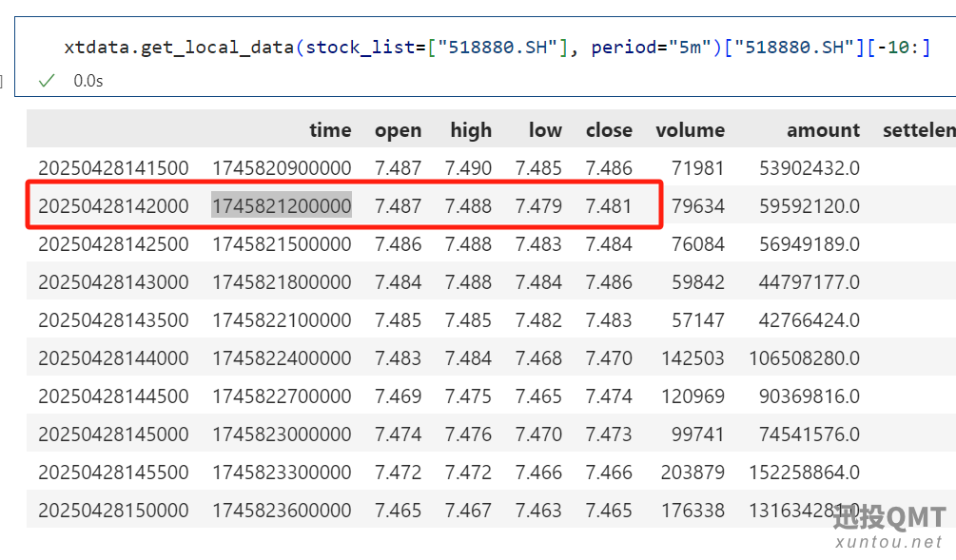Click volume value 142503

point(693,358)
